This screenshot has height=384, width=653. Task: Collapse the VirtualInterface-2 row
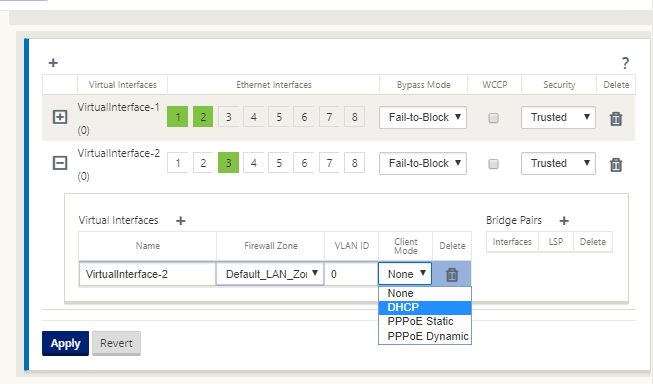click(x=60, y=163)
